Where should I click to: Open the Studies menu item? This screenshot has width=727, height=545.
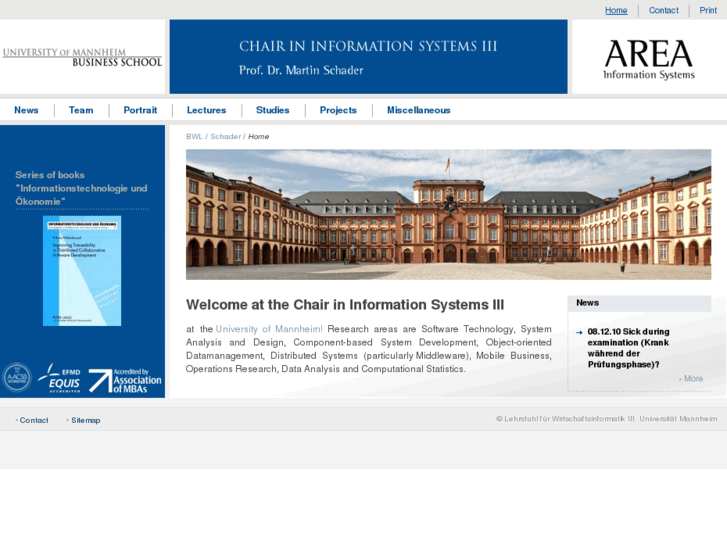[273, 110]
